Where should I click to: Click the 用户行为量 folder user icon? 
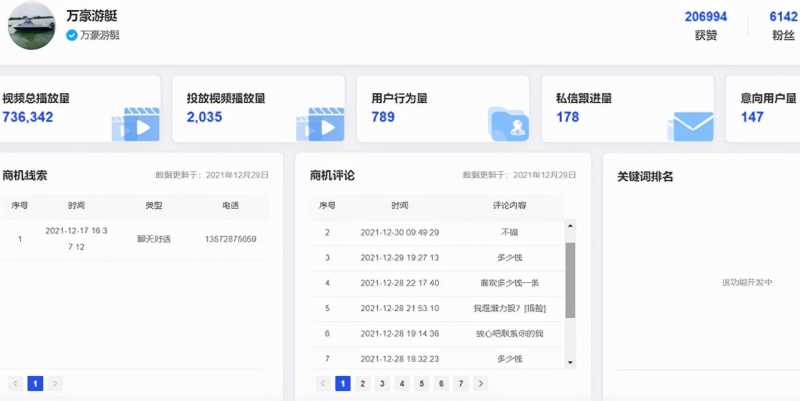[x=508, y=124]
